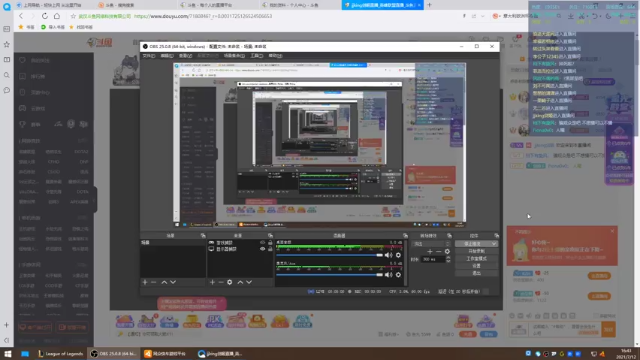Lock the 显示器捕获 source

(270, 249)
